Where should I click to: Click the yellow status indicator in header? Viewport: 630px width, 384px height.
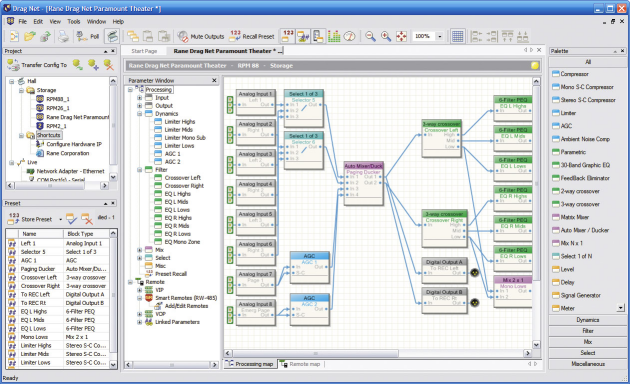click(x=535, y=65)
